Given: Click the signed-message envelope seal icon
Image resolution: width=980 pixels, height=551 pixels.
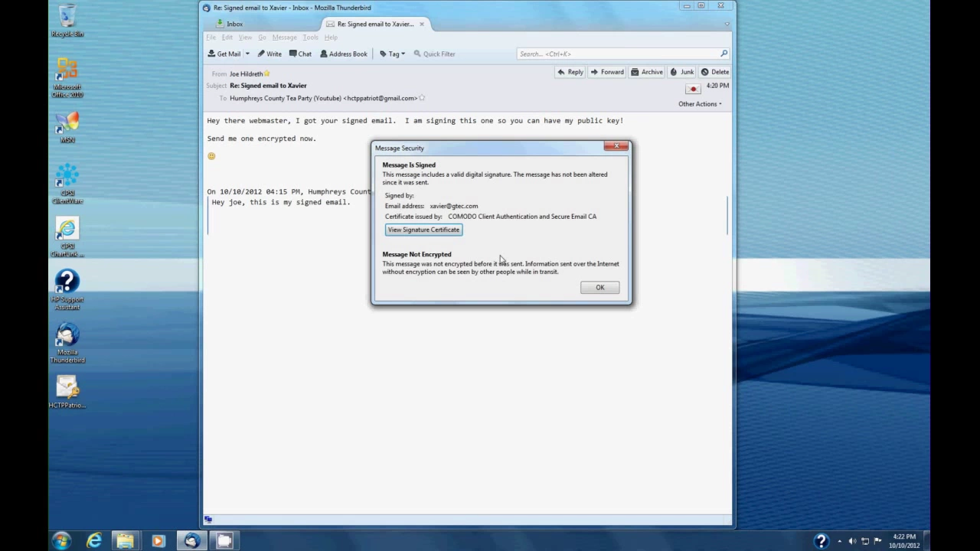Looking at the screenshot, I should point(693,89).
